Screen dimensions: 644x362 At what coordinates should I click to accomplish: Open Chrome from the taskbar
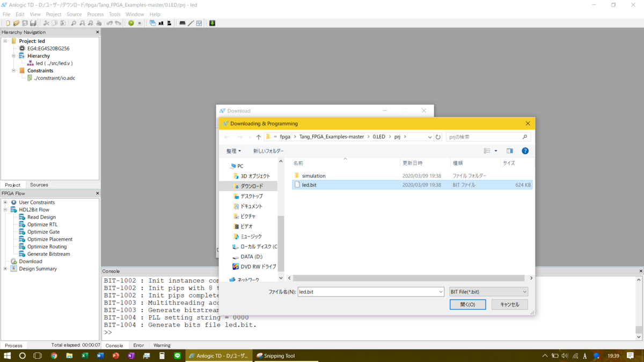coord(54,356)
